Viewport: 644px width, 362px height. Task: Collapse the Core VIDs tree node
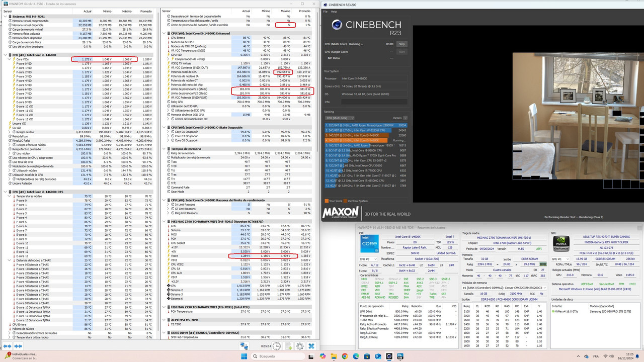click(x=10, y=59)
